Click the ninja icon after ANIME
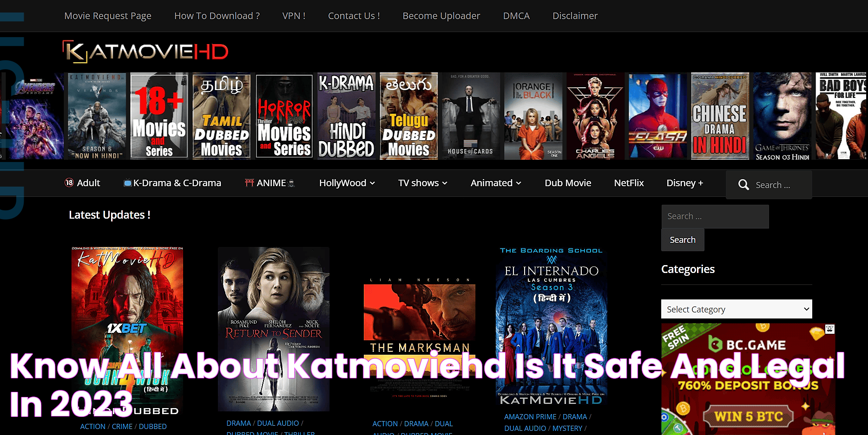The width and height of the screenshot is (868, 435). point(291,183)
